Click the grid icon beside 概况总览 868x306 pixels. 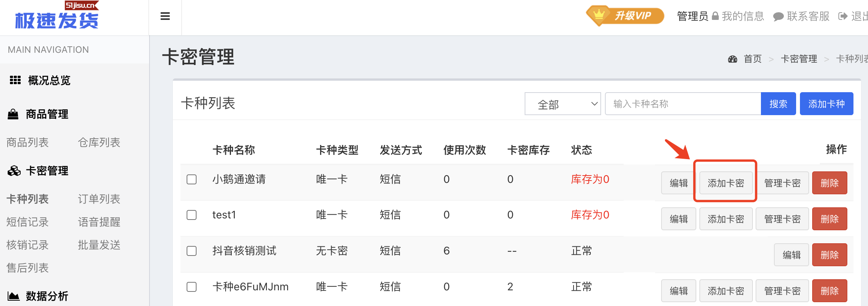pyautogui.click(x=15, y=80)
